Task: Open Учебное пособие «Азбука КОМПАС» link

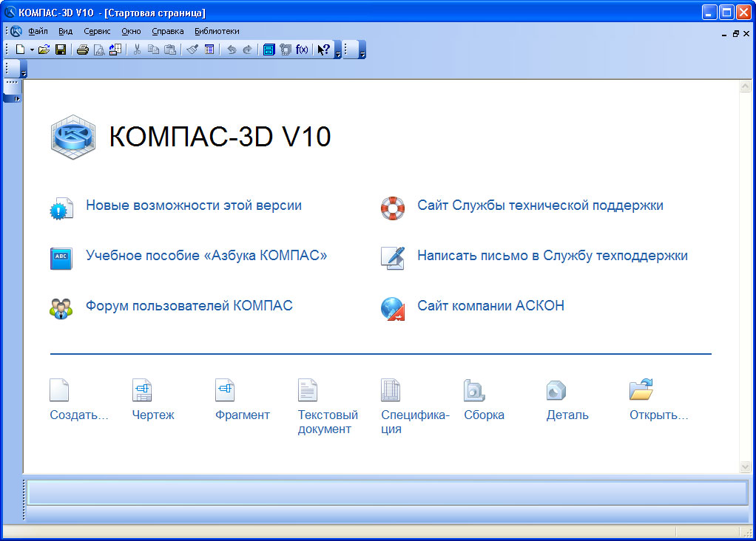Action: (206, 255)
